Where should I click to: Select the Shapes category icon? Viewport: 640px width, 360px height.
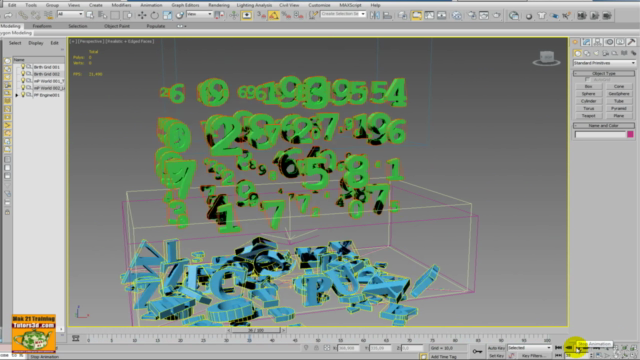click(x=587, y=53)
